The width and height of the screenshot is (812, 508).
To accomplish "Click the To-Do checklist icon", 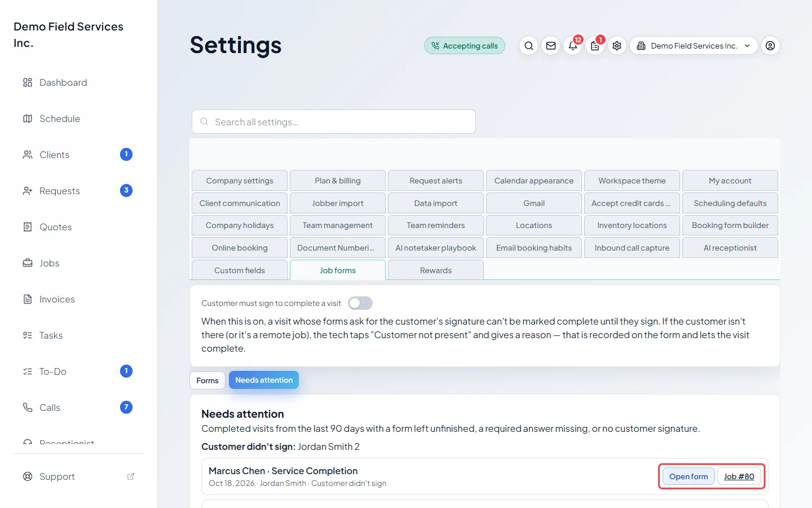I will click(28, 371).
